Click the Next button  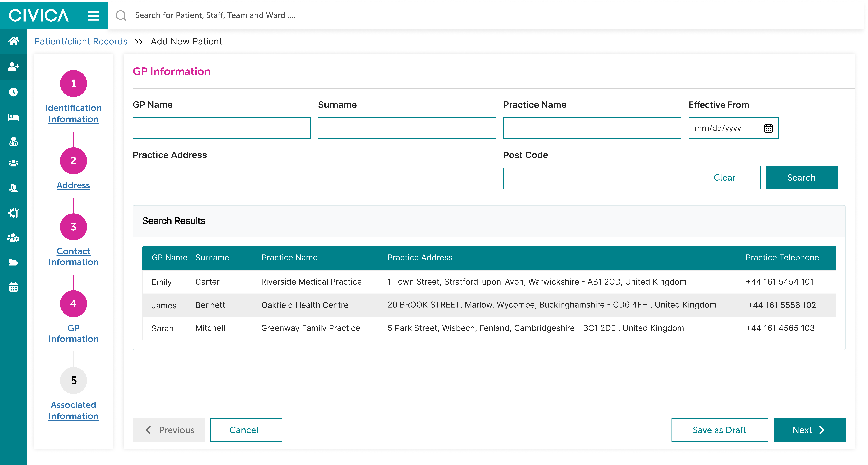coord(809,430)
